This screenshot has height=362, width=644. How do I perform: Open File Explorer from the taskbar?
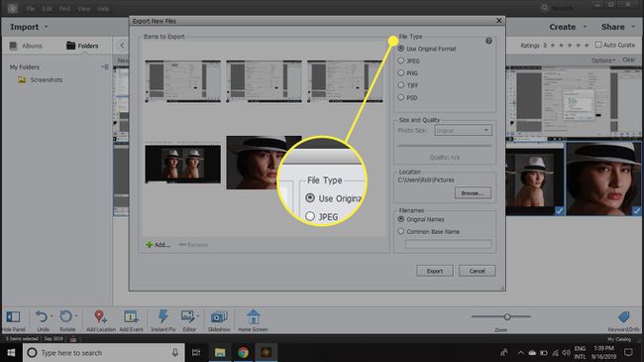[220, 352]
